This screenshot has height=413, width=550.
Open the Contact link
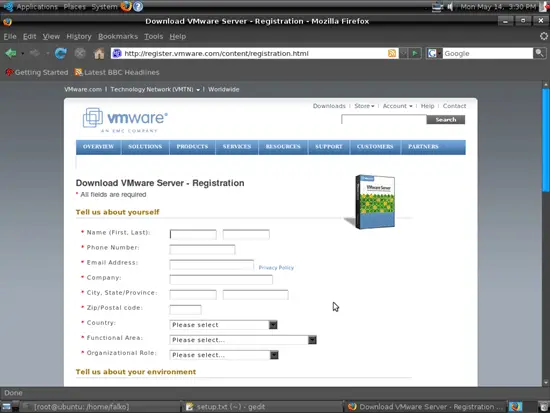tap(454, 106)
